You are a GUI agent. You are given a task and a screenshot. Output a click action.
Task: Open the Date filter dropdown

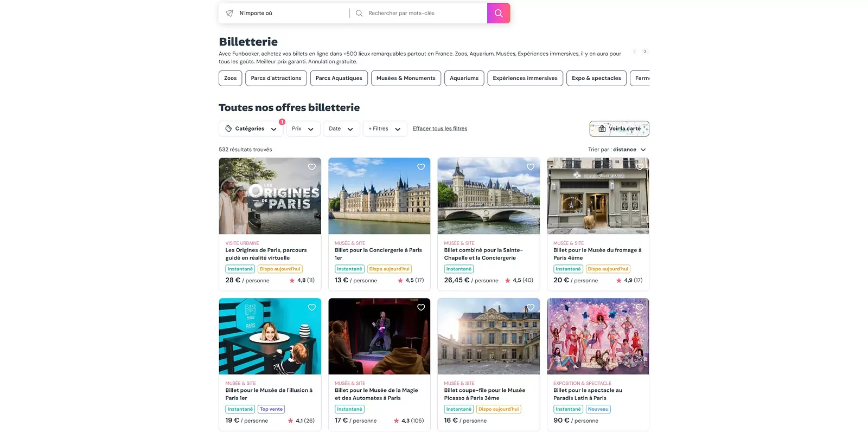tap(341, 128)
